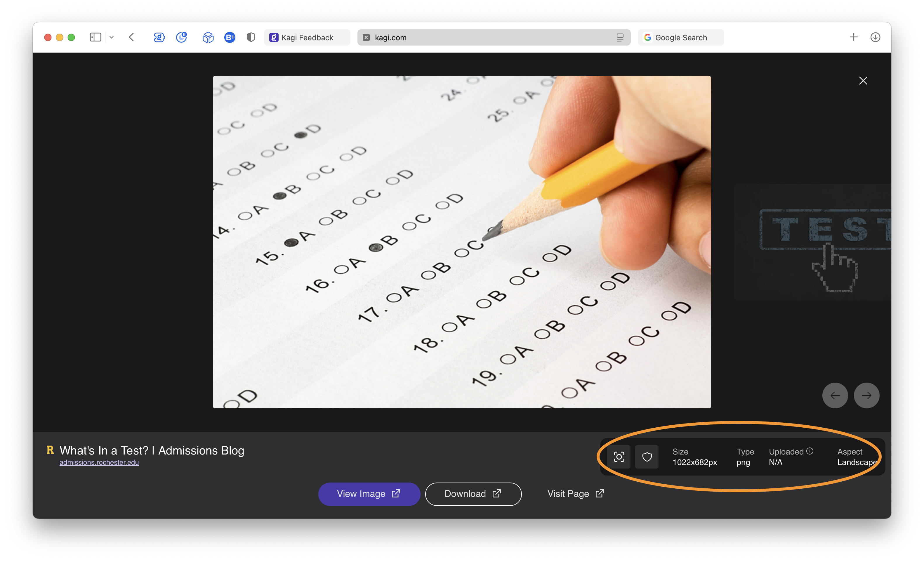Open the admissions.rochester.edu link
924x562 pixels.
[99, 463]
